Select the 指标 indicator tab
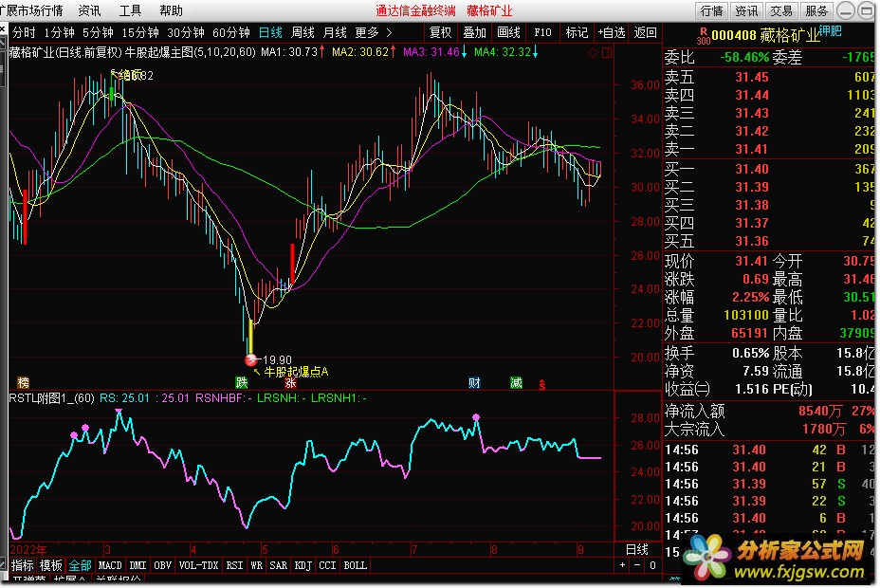This screenshot has width=880, height=588. click(23, 565)
